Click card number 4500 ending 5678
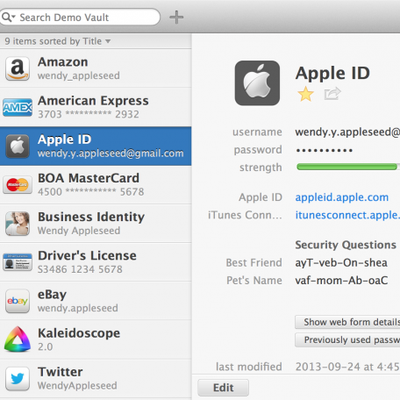The width and height of the screenshot is (400, 400). (91, 192)
